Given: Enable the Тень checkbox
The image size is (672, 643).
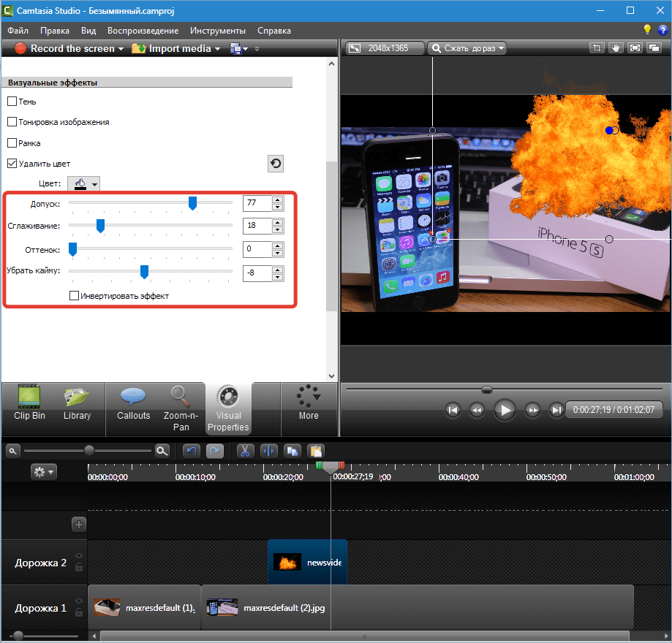Looking at the screenshot, I should pyautogui.click(x=12, y=102).
